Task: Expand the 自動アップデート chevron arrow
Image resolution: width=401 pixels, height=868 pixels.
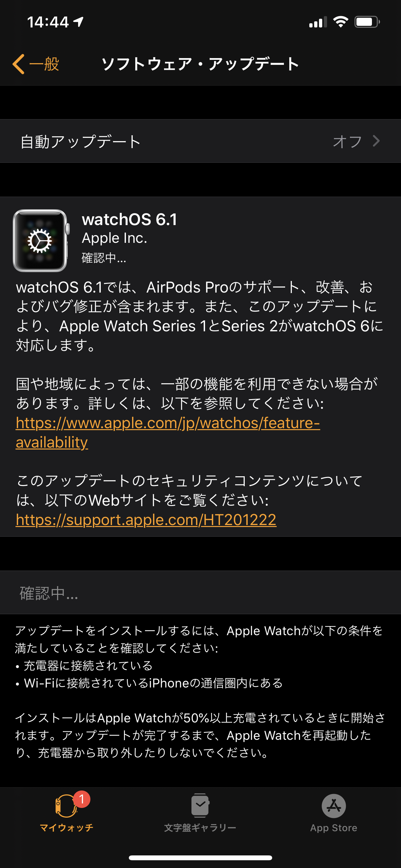Action: point(376,141)
